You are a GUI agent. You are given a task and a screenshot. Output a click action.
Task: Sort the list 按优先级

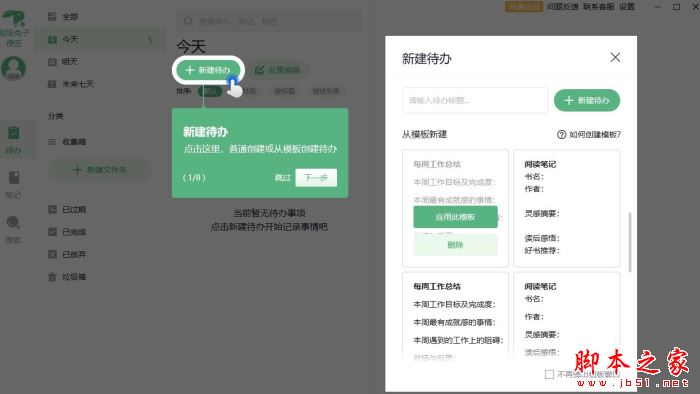(x=326, y=91)
